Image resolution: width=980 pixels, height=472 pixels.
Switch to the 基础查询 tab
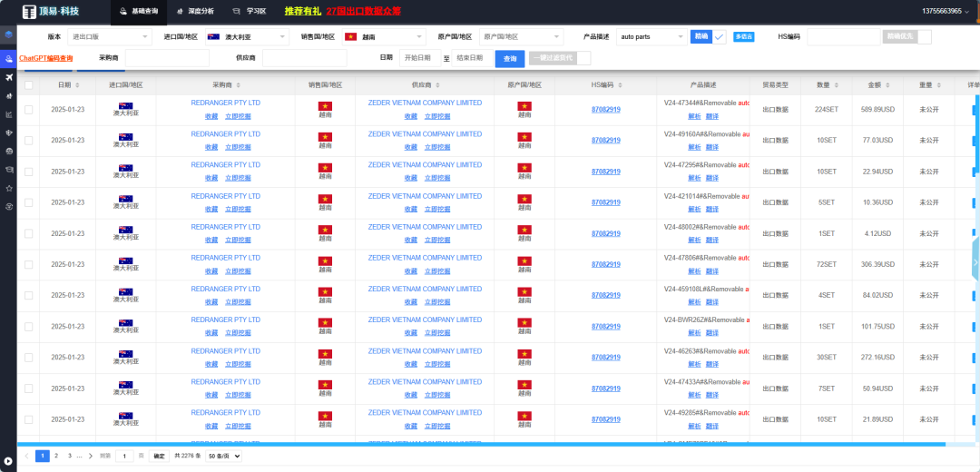[x=139, y=11]
